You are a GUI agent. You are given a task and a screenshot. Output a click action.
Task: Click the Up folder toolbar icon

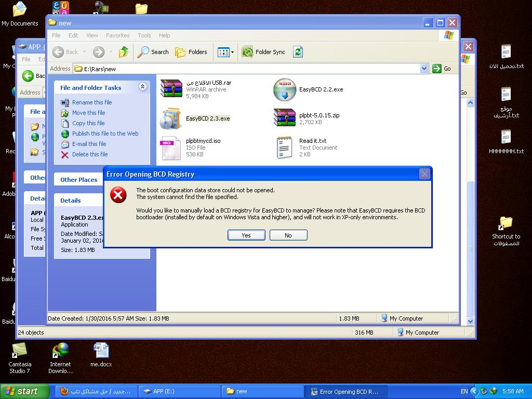coord(124,52)
